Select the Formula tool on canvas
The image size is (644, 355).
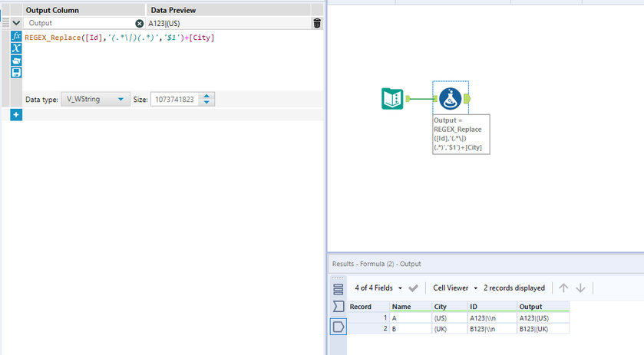(x=450, y=98)
